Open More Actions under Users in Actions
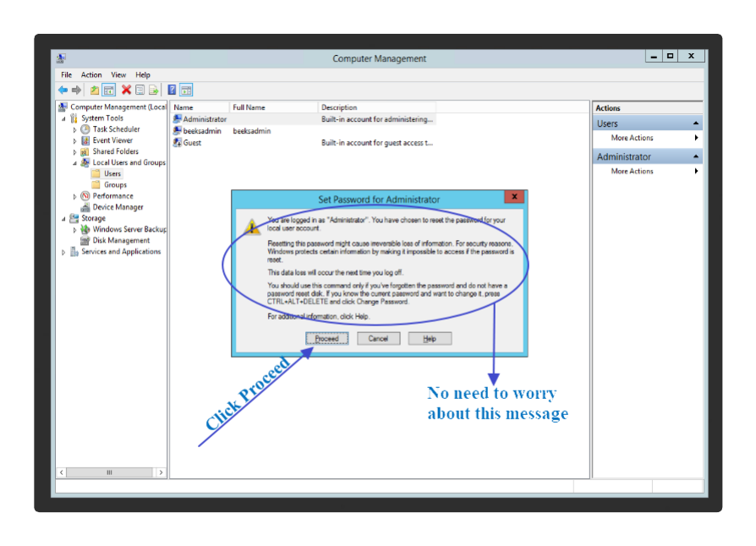 (647, 138)
